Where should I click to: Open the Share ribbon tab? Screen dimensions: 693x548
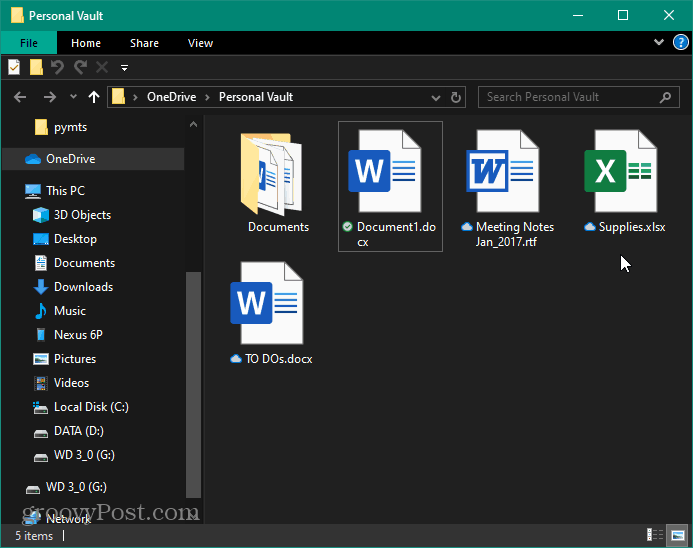point(144,43)
